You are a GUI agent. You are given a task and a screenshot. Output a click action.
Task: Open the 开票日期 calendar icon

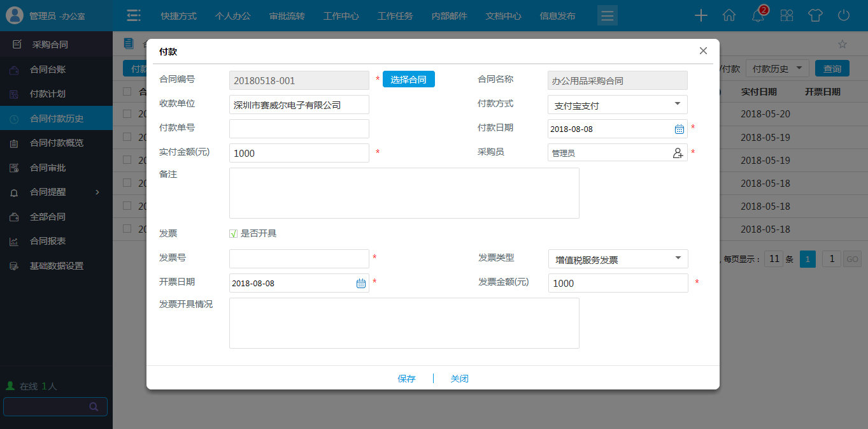click(x=360, y=283)
